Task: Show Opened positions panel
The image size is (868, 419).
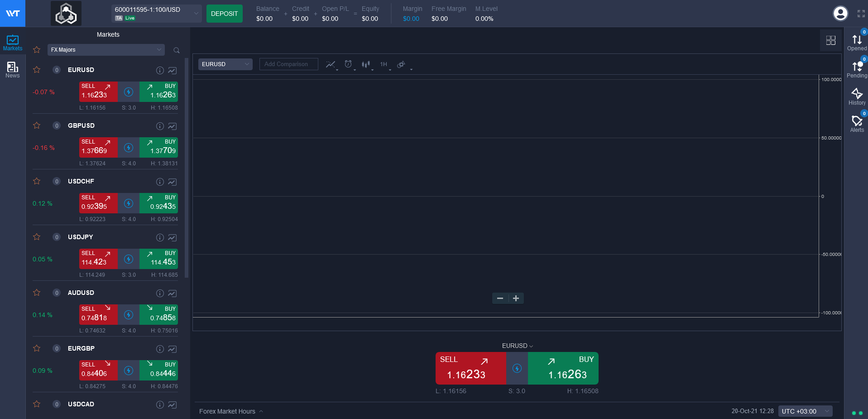Action: click(857, 43)
